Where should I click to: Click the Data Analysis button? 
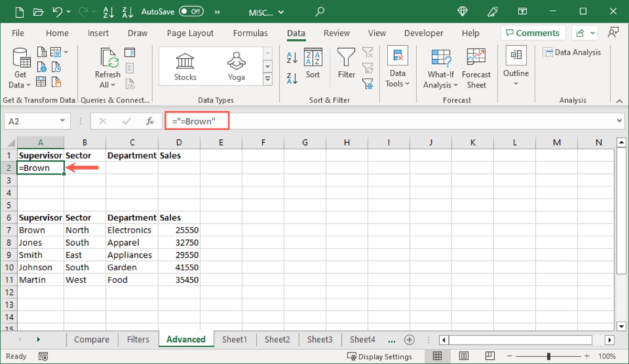pos(572,52)
